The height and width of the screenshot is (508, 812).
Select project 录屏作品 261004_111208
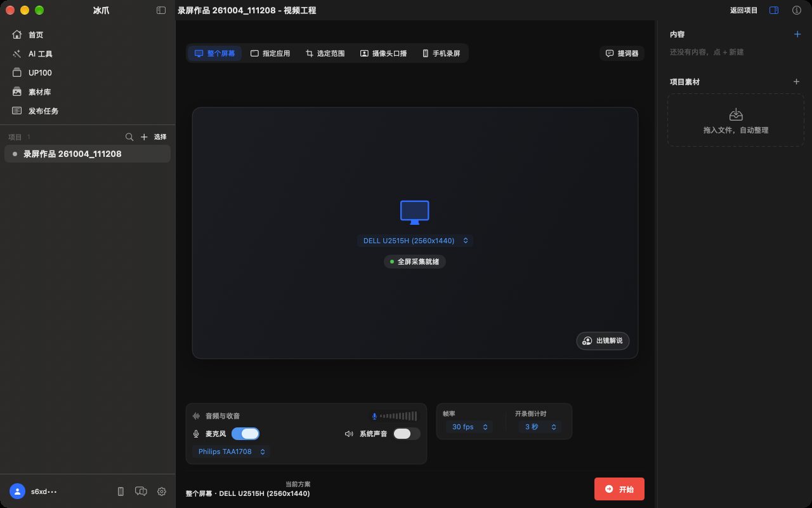(88, 154)
